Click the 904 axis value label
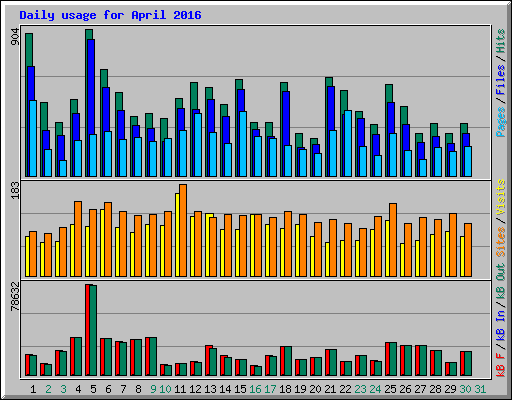Screen dimensions: 512x400 pos(15,36)
